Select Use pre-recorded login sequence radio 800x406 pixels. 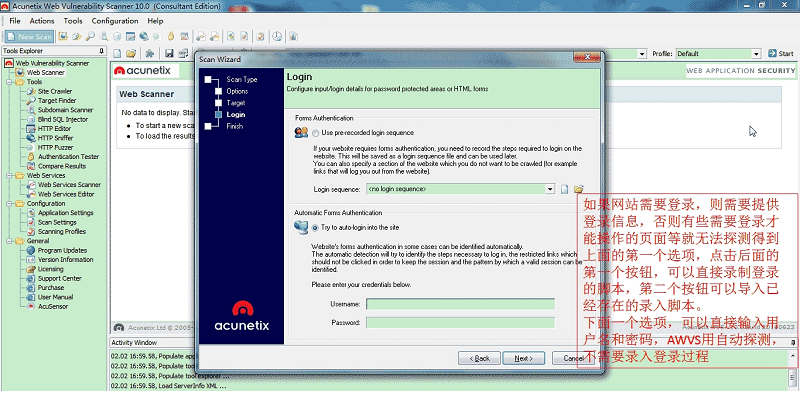315,133
